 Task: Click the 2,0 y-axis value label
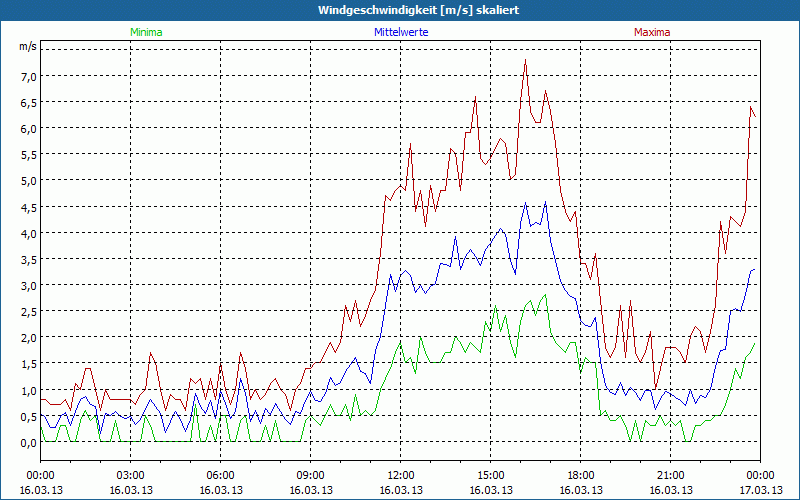tap(28, 338)
